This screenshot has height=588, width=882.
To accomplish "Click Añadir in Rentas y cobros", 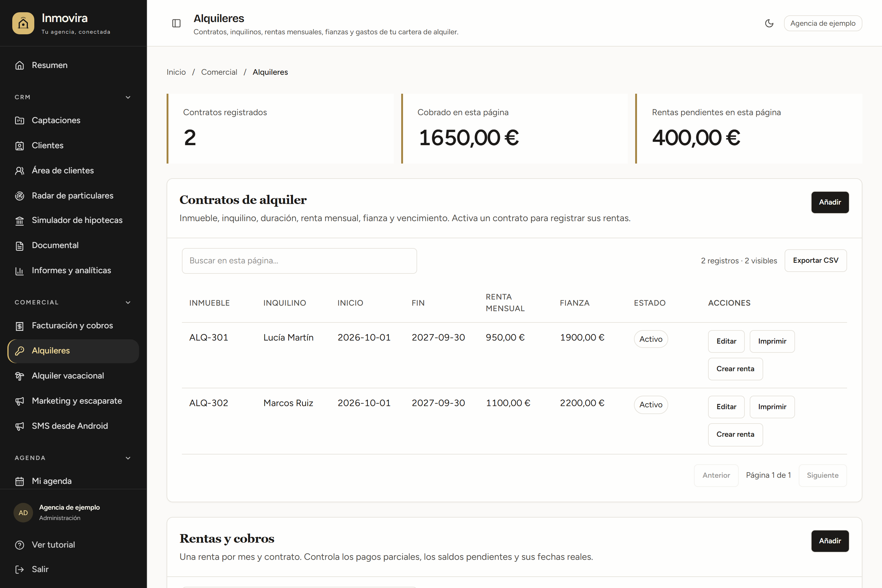I will coord(830,541).
